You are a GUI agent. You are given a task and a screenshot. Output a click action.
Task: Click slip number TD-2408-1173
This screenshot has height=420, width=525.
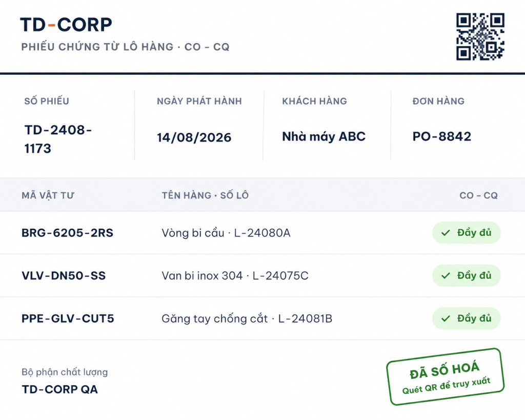58,139
